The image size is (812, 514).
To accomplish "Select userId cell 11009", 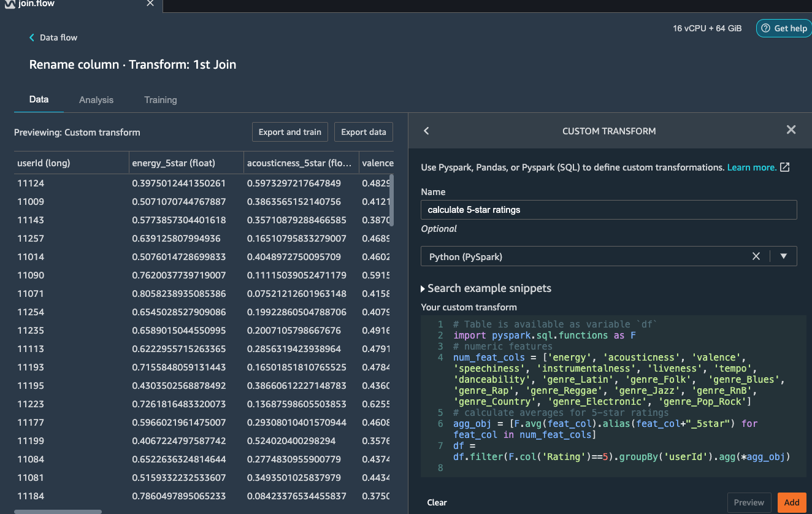I will click(x=31, y=202).
